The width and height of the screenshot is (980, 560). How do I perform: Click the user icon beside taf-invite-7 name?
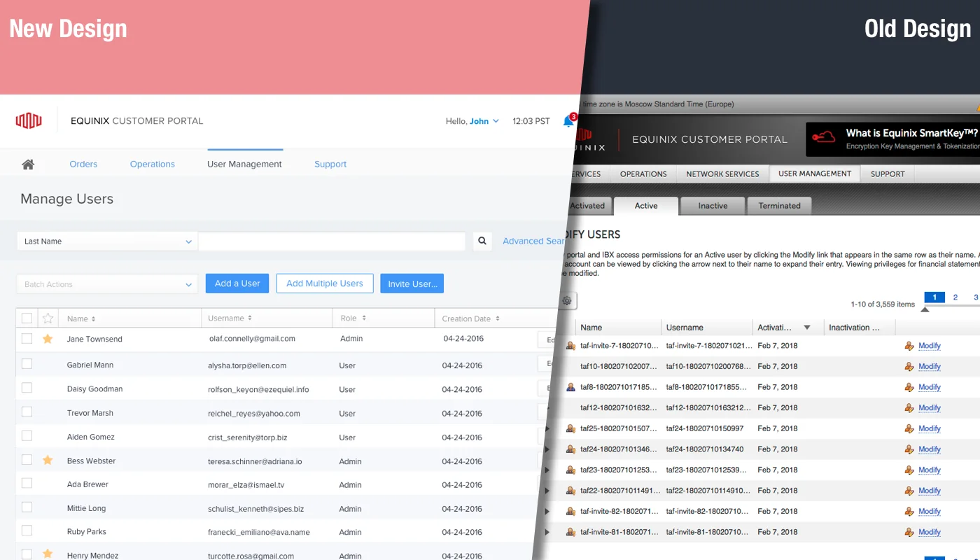tap(570, 346)
